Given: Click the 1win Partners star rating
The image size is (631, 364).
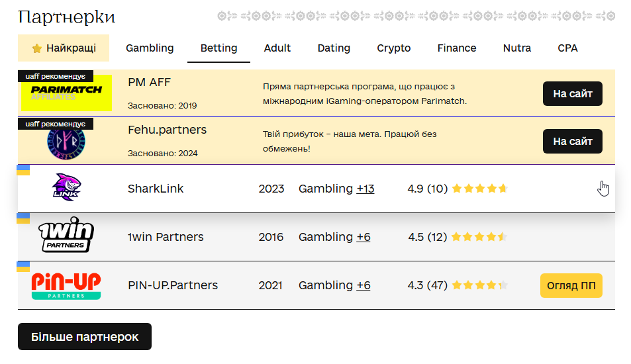Looking at the screenshot, I should click(x=479, y=237).
